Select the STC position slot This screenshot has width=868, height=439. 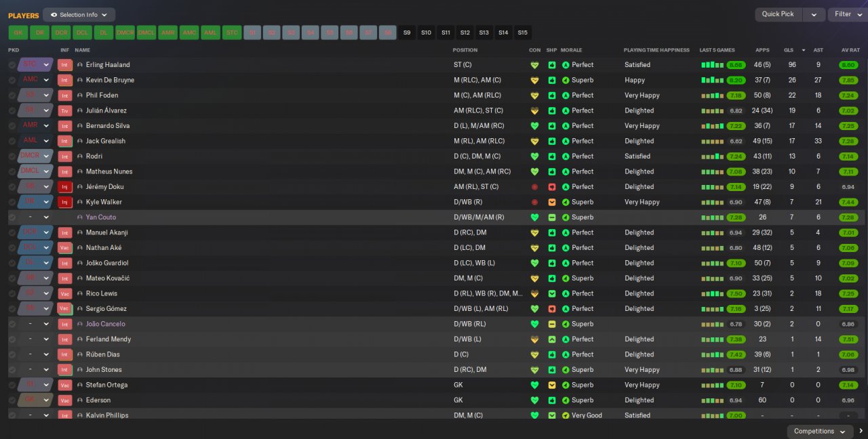[x=232, y=33]
